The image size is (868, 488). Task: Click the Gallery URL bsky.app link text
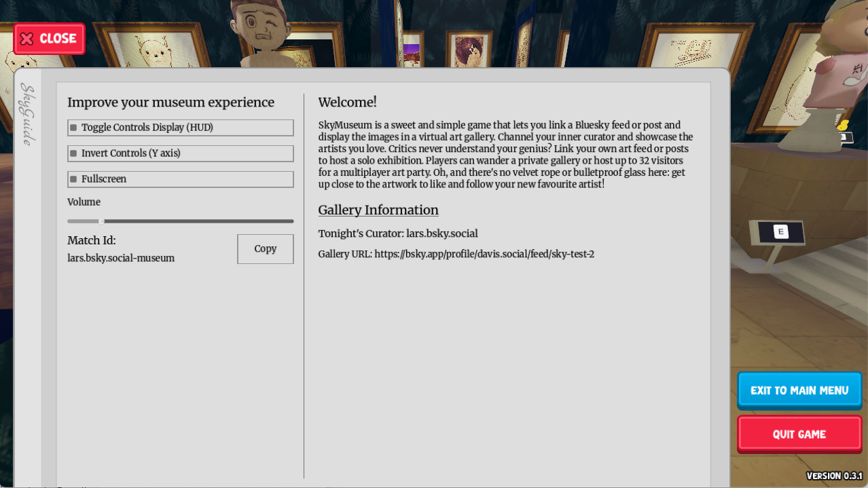pyautogui.click(x=484, y=255)
